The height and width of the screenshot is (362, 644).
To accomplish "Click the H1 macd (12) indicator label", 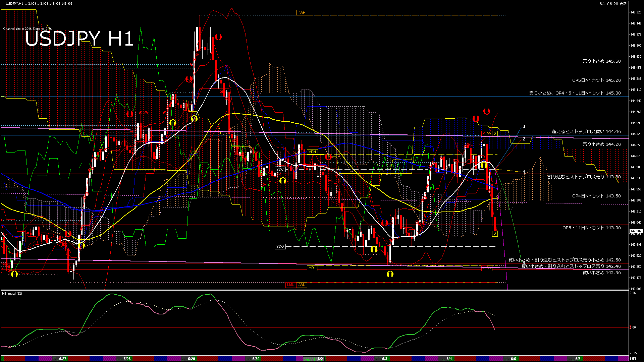I will 12,294.
